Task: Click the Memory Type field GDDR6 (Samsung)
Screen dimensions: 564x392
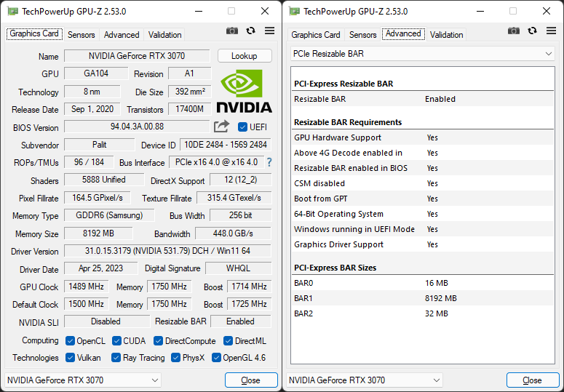Action: click(x=109, y=215)
